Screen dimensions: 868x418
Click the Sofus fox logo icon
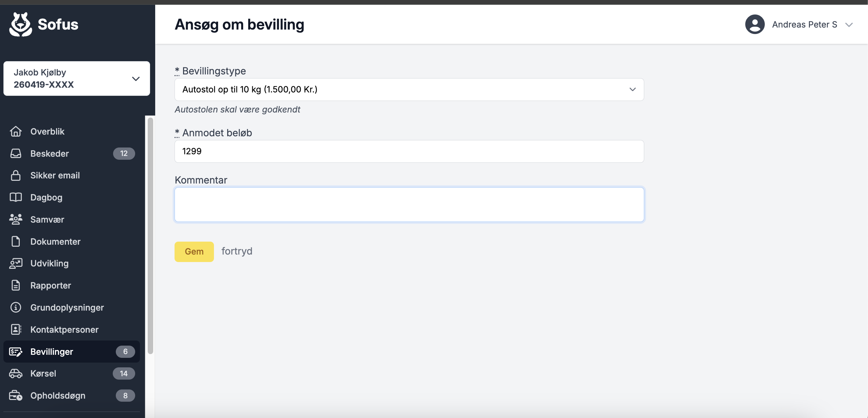click(20, 24)
